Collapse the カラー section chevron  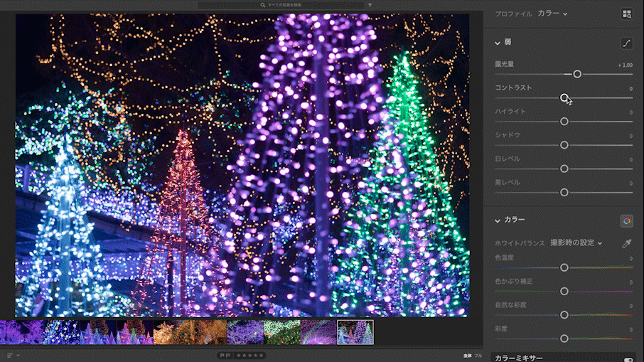(498, 220)
